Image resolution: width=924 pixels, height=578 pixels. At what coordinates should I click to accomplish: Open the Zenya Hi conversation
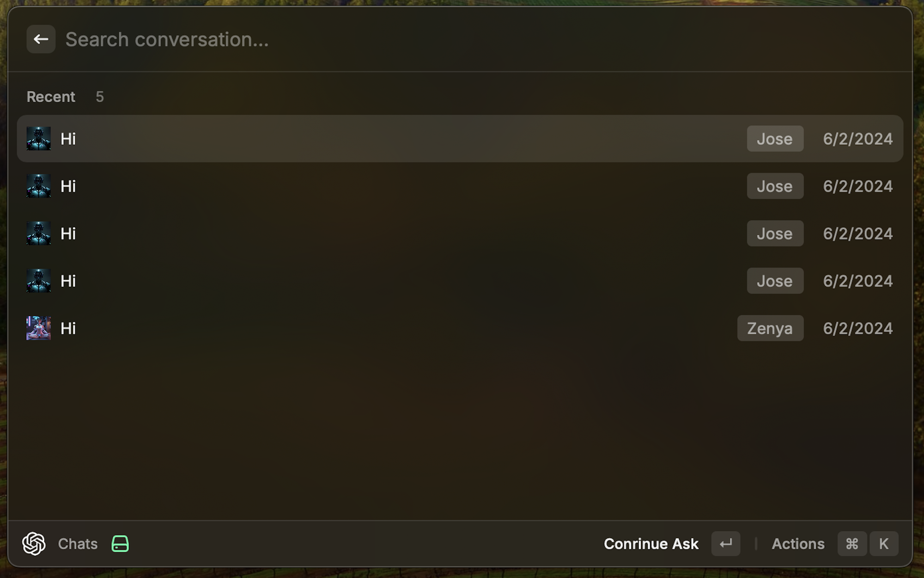(460, 328)
